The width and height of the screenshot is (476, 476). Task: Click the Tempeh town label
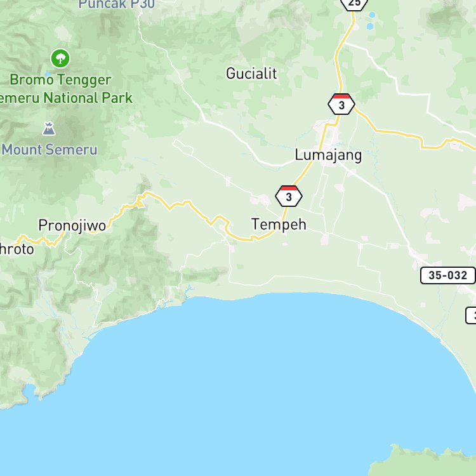pos(279,225)
